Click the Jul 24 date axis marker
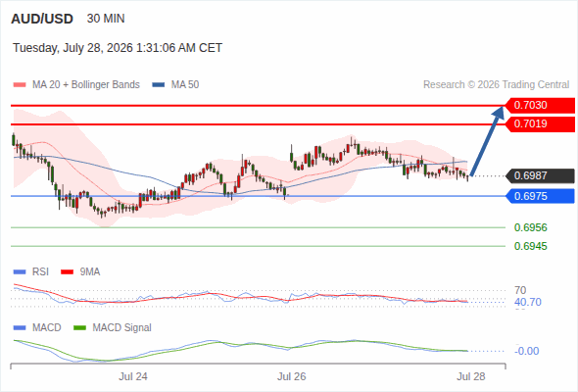578x392 pixels. tap(132, 376)
